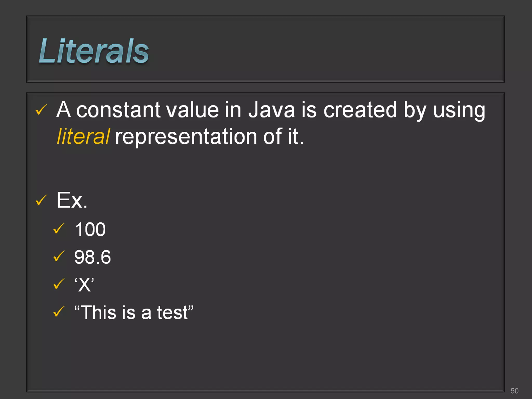Click the word "using" at the line end
The image size is (532, 399).
click(459, 110)
